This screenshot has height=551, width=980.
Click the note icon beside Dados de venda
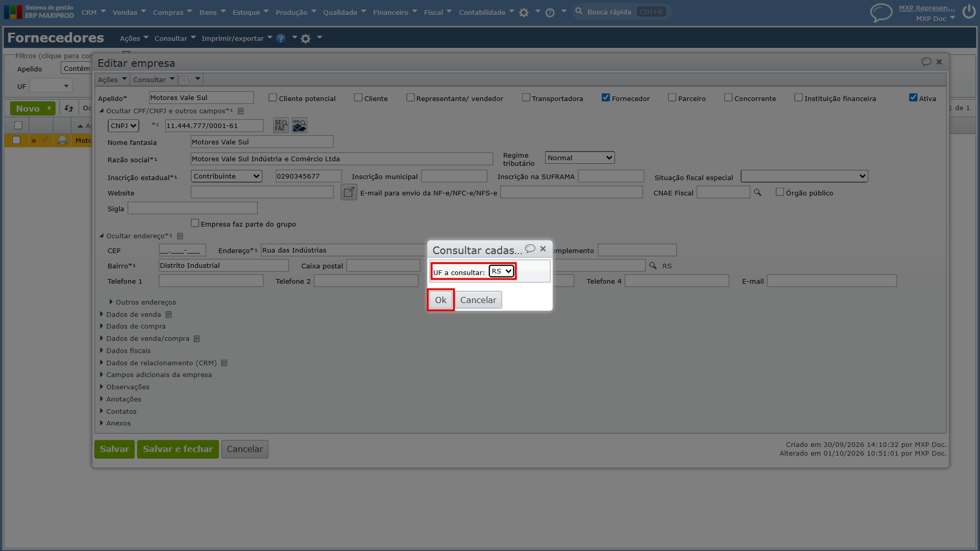[168, 315]
